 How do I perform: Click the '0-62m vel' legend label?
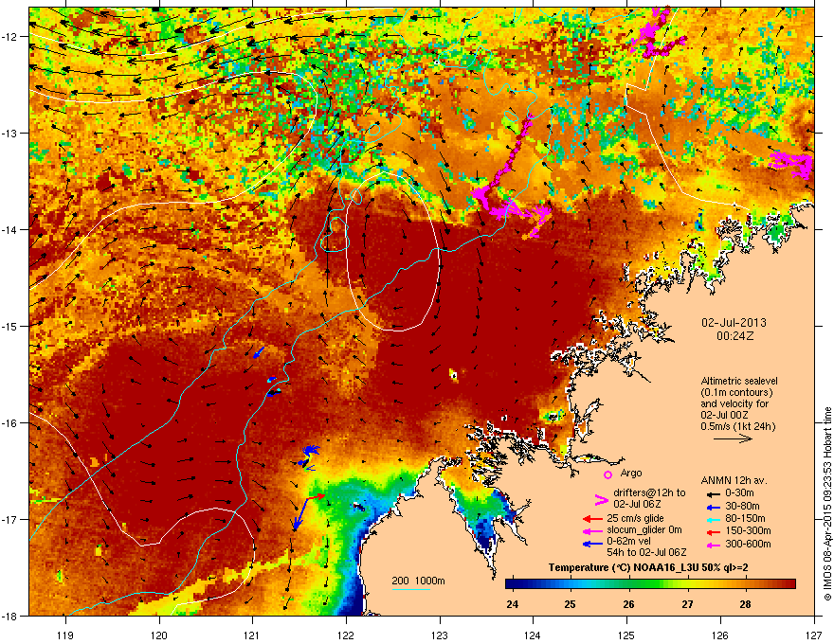628,542
